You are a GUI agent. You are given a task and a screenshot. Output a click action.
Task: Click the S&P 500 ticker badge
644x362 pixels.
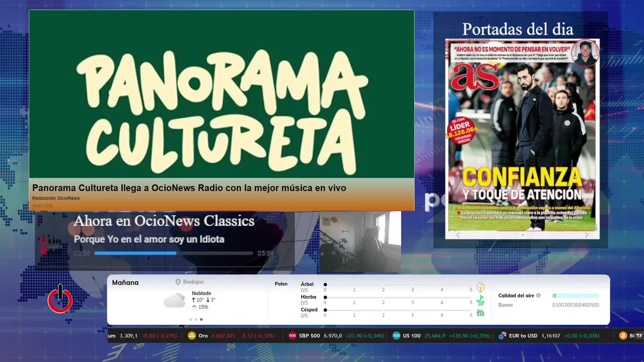point(292,336)
